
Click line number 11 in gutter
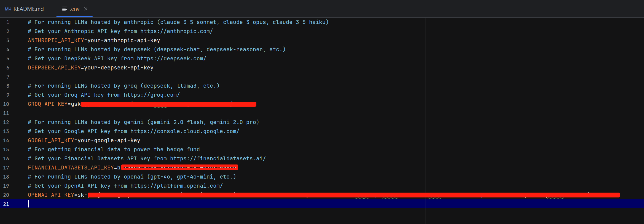pos(6,113)
